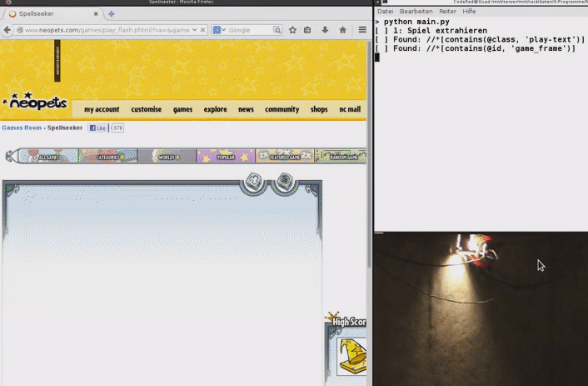Go to Firefox home page icon
The width and height of the screenshot is (588, 386).
pos(342,30)
